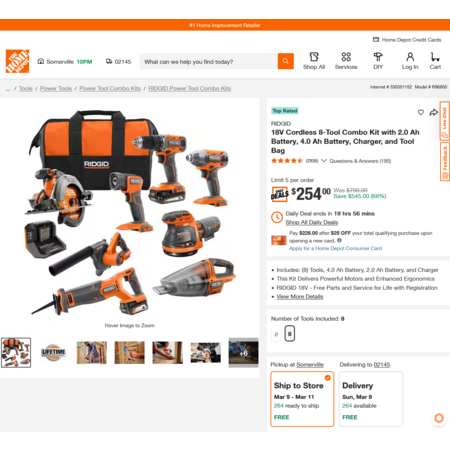This screenshot has height=450, width=450.
Task: Open the Shop All Daily Deals link
Action: click(x=312, y=222)
